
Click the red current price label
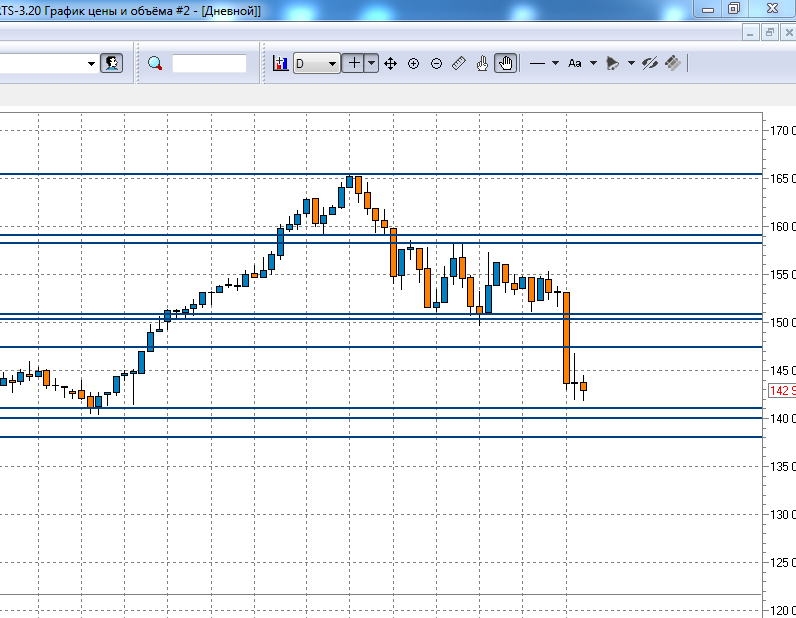tap(782, 391)
